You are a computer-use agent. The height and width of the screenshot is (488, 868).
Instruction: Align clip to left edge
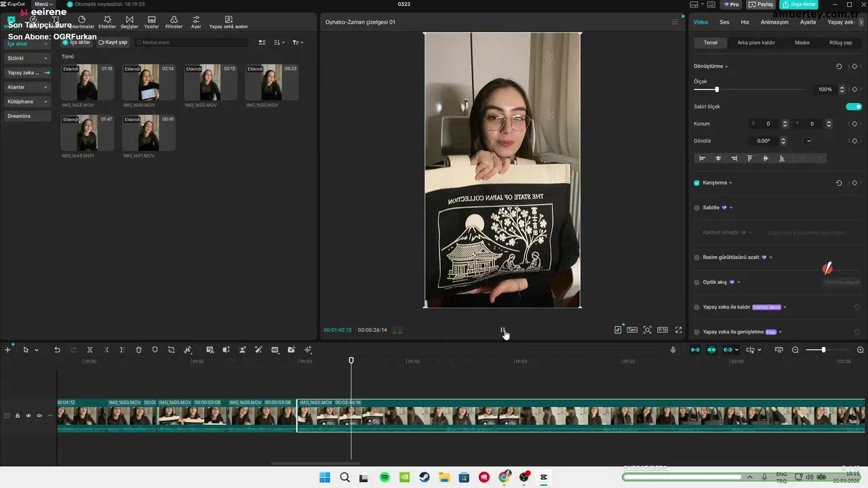point(702,158)
